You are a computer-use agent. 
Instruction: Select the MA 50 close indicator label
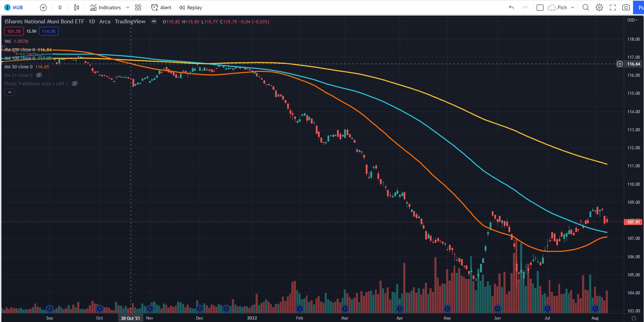(18, 67)
